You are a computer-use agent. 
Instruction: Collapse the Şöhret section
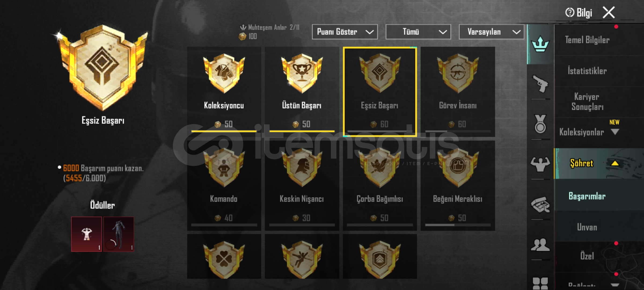[x=615, y=163]
